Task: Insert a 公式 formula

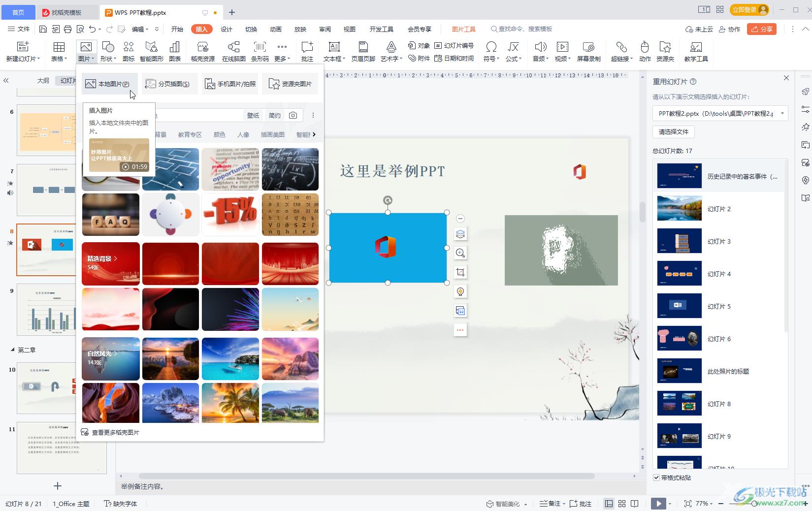Action: pyautogui.click(x=513, y=51)
